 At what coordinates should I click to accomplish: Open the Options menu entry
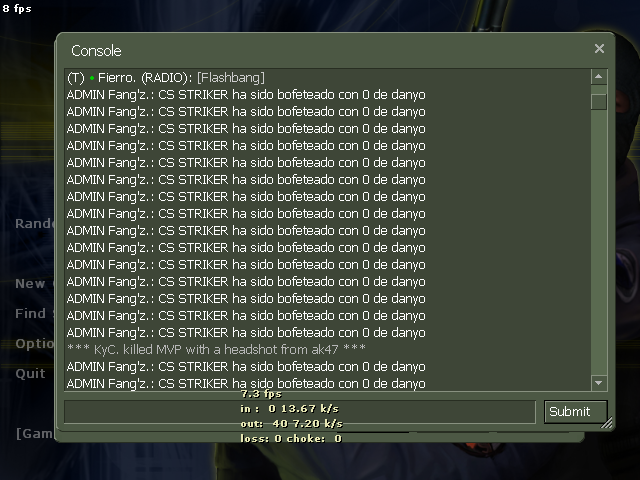[x=34, y=344]
